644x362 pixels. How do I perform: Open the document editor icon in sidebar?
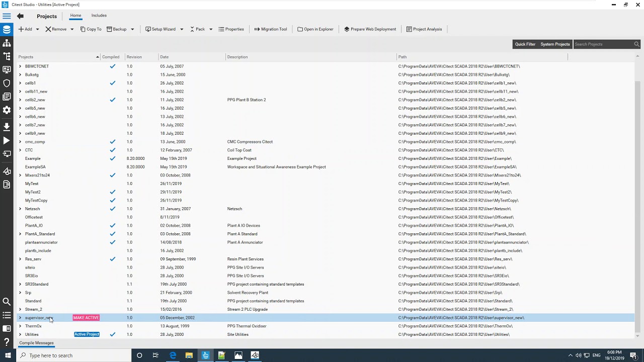tap(7, 185)
